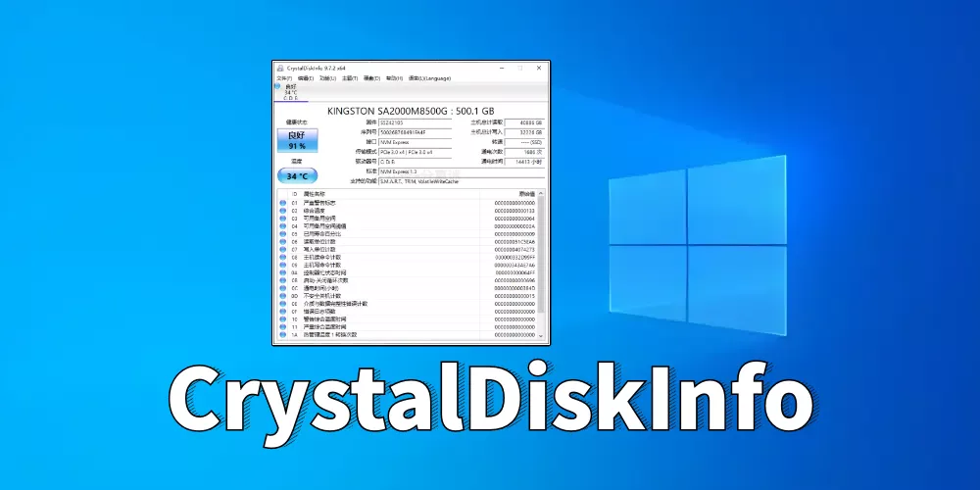Click the 34 °C temperature button

[296, 176]
